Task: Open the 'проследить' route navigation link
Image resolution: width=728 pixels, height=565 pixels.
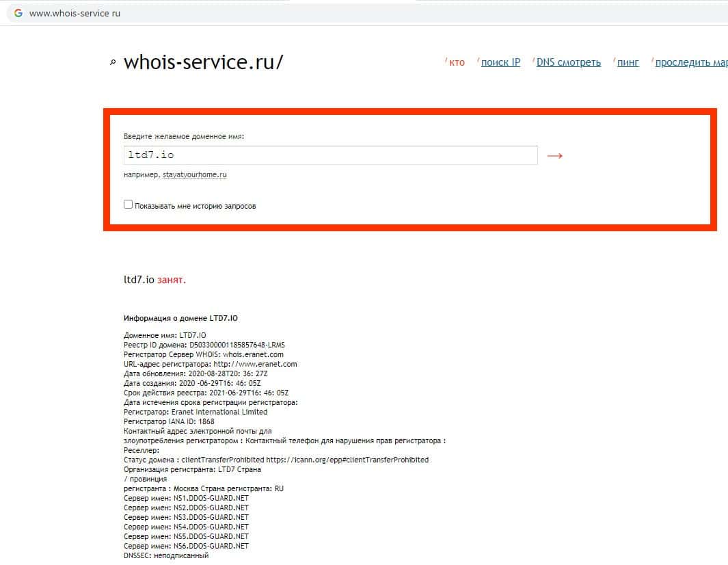Action: click(691, 62)
